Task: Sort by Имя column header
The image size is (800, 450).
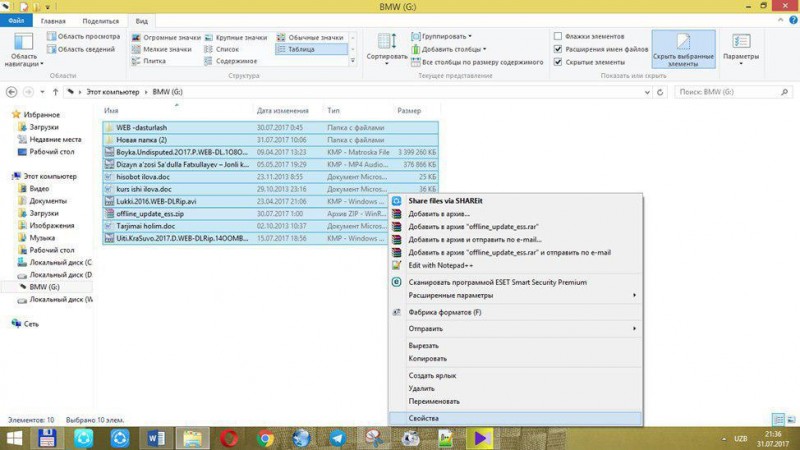Action: (111, 111)
